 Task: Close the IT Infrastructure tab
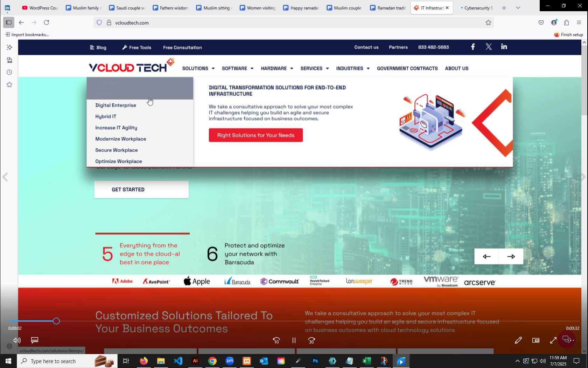[x=447, y=8]
